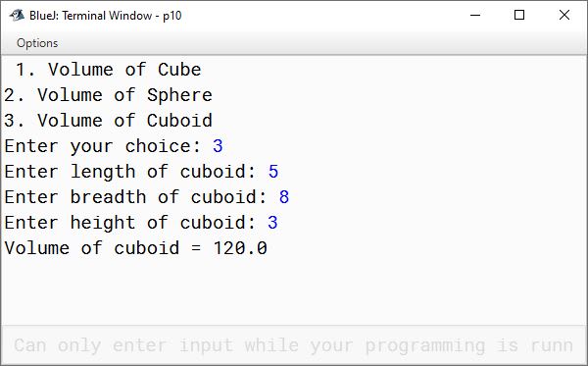Click the disabled input field at bottom
The image size is (588, 366).
[x=294, y=345]
